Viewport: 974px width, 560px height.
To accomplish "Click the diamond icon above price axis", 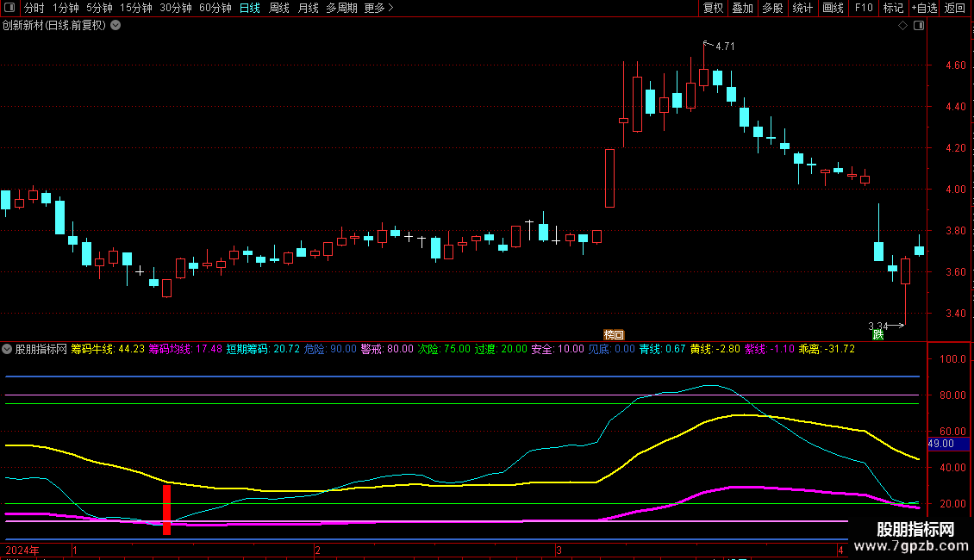I will 902,26.
